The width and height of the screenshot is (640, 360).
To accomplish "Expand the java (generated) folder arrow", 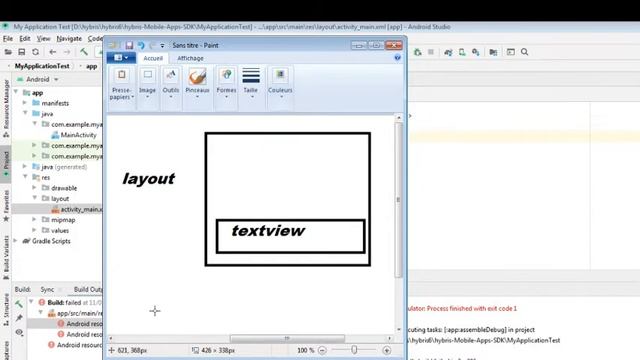I will [x=25, y=167].
